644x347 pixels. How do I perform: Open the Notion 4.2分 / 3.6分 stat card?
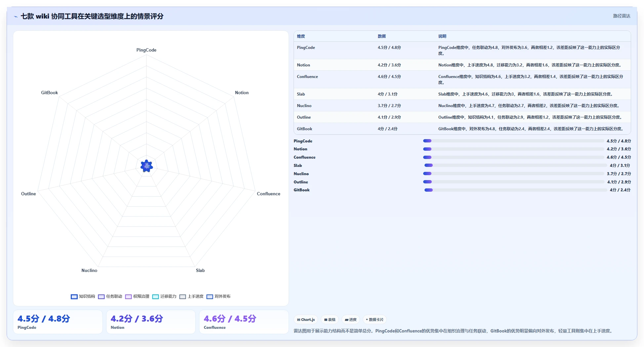[151, 322]
